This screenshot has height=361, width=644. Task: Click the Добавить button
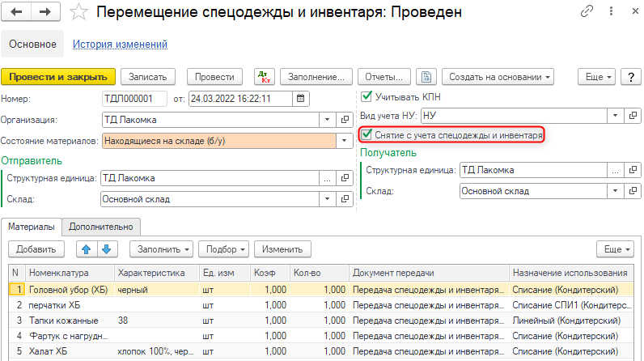pyautogui.click(x=36, y=249)
